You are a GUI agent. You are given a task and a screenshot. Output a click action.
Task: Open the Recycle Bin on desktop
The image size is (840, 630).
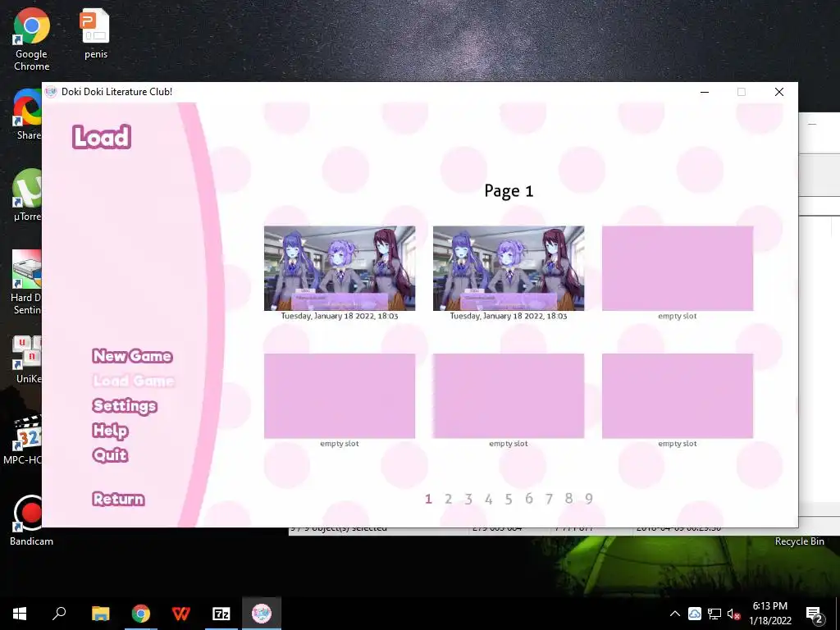799,541
